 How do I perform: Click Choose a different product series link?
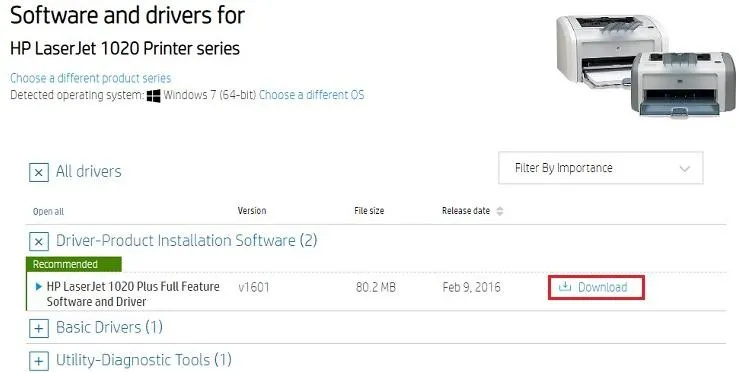(x=91, y=78)
